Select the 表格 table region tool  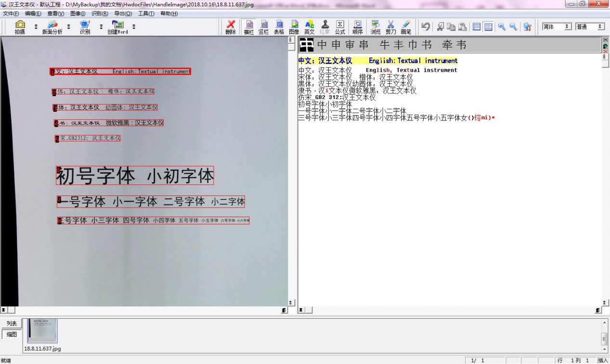[279, 27]
